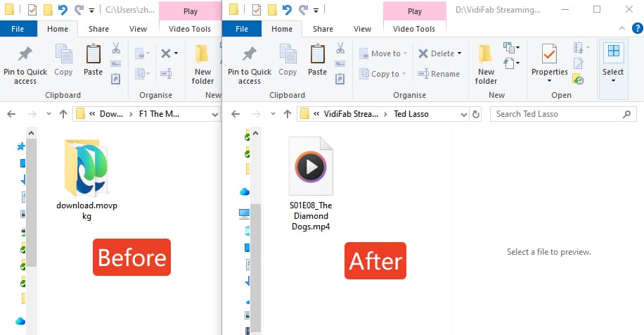This screenshot has width=644, height=335.
Task: Expand address bar dropdown in right window
Action: pyautogui.click(x=464, y=114)
